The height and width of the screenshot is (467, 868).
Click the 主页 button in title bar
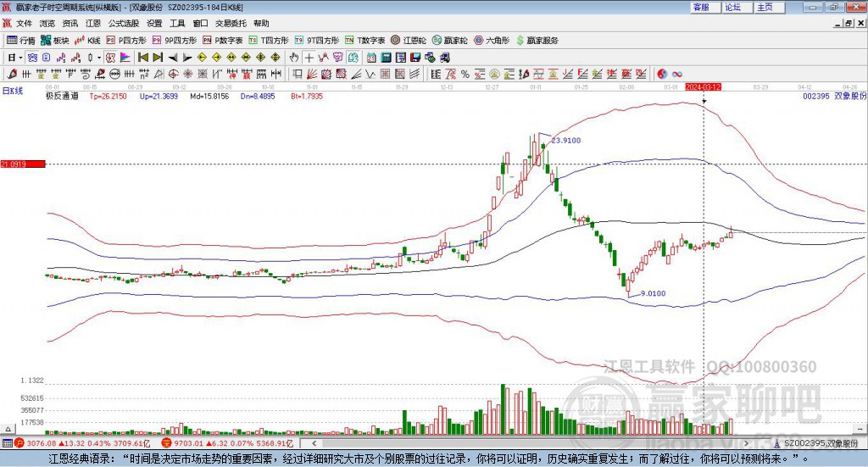(770, 7)
